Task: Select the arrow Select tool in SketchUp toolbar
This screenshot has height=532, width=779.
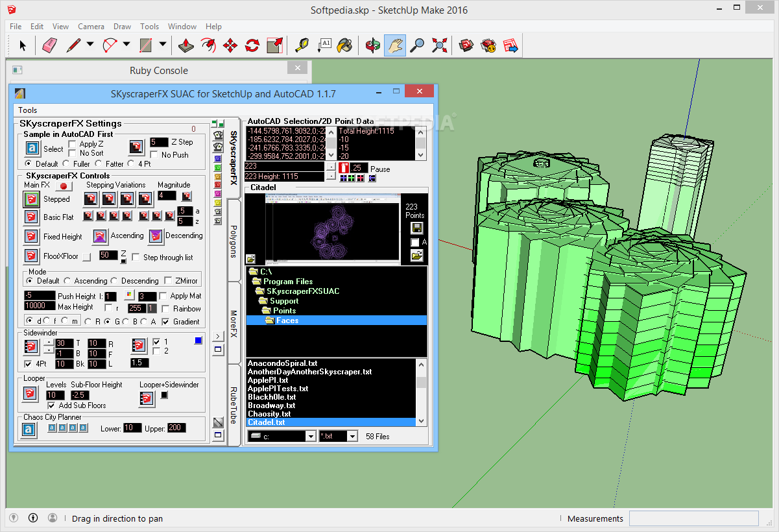Action: (x=23, y=45)
